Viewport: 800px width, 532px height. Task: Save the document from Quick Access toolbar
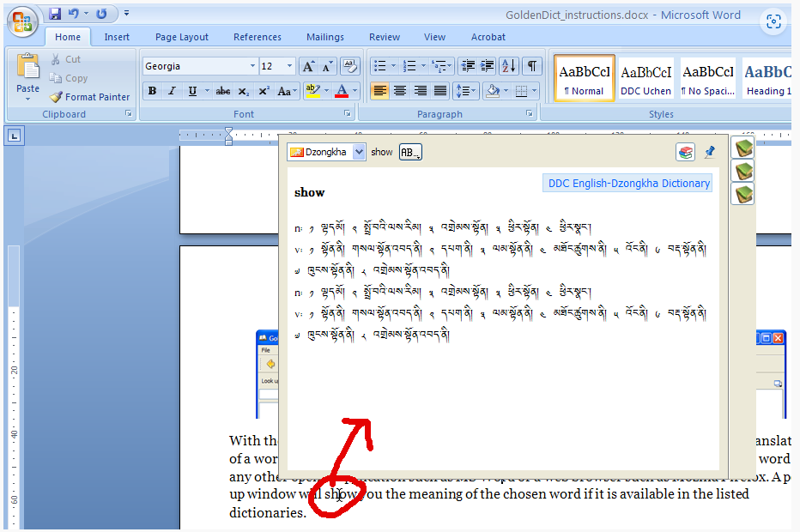[56, 14]
